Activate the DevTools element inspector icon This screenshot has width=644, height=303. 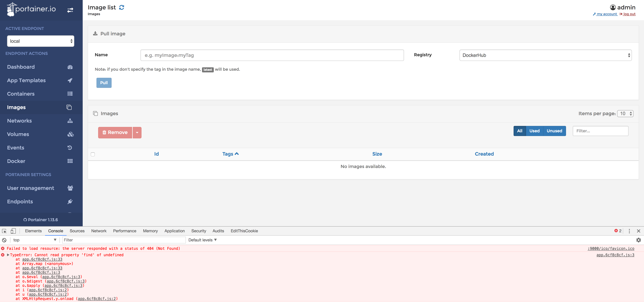coord(4,231)
